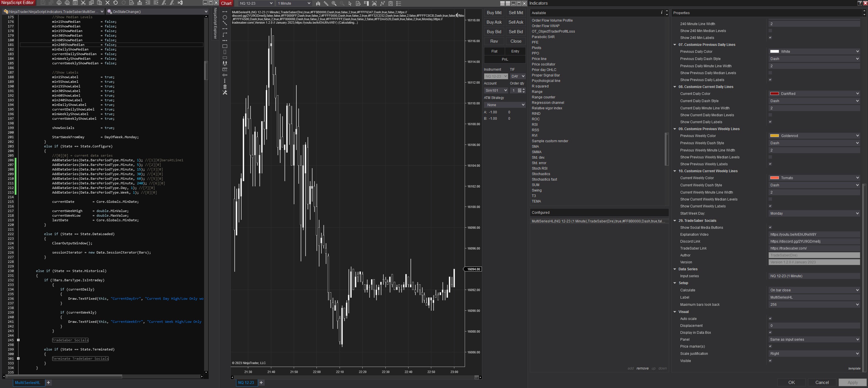Click the cut scissors icon in editor
The height and width of the screenshot is (388, 868).
pyautogui.click(x=83, y=3)
